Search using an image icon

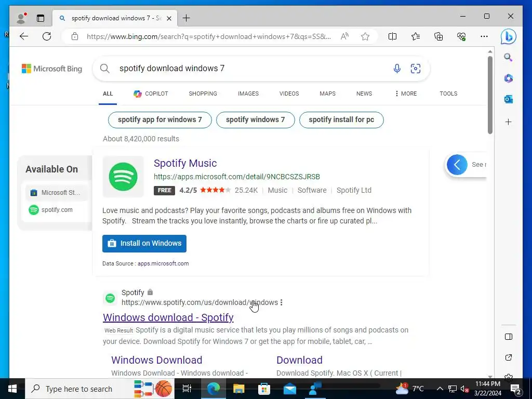[x=415, y=69]
